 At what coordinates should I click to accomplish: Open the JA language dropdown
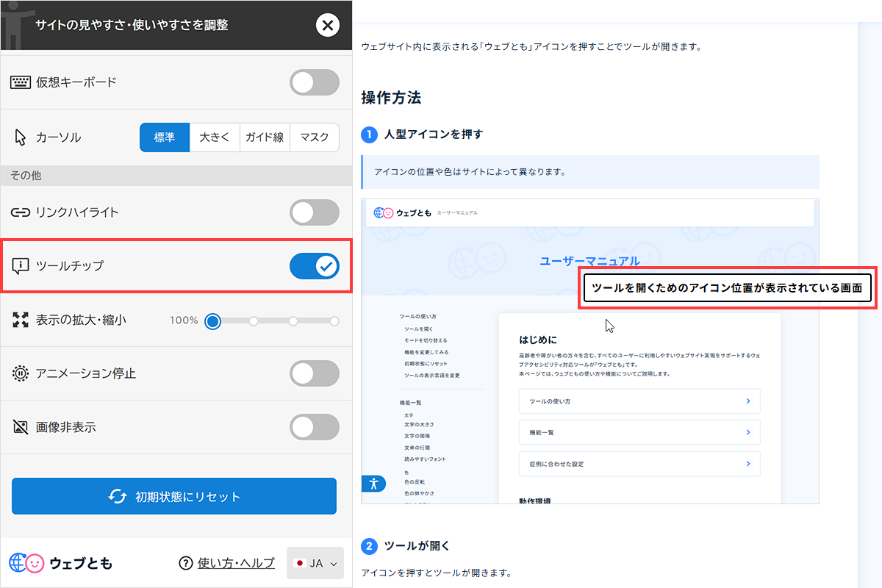pyautogui.click(x=315, y=563)
